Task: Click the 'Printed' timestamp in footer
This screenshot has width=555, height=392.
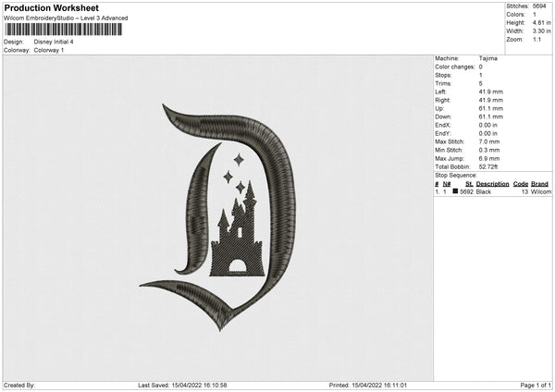Action: click(x=368, y=386)
